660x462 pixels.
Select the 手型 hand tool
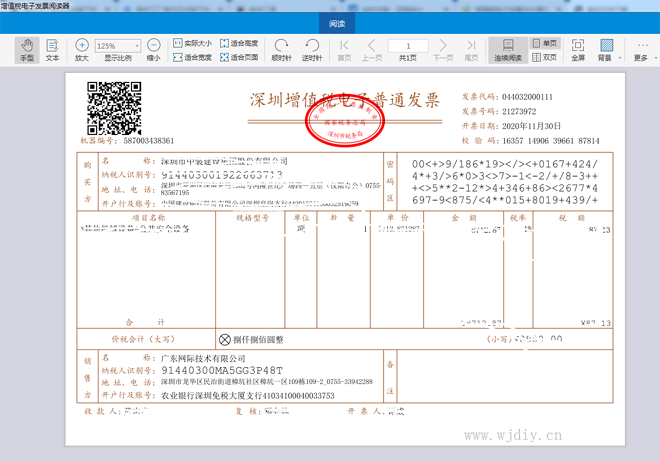[x=27, y=50]
